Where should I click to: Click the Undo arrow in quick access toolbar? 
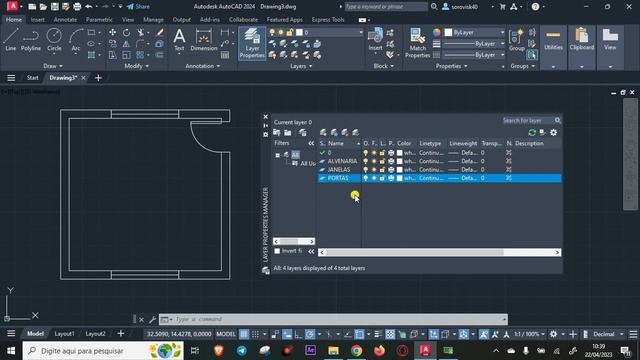pyautogui.click(x=89, y=7)
